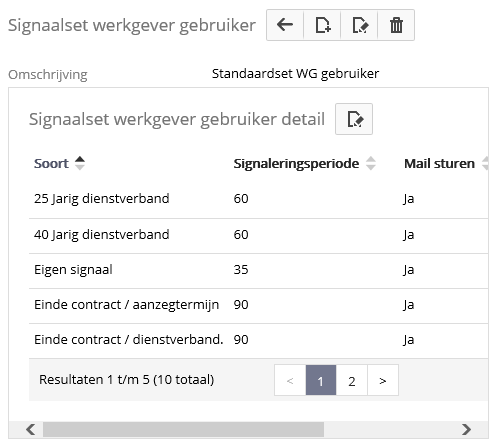Sort by Soort column arrows

(80, 163)
